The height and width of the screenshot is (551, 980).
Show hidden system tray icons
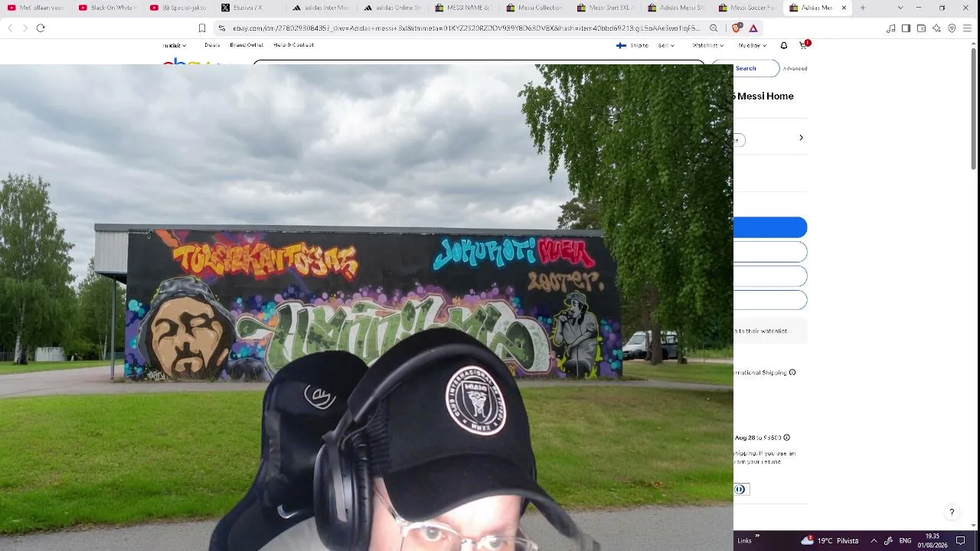(x=874, y=540)
